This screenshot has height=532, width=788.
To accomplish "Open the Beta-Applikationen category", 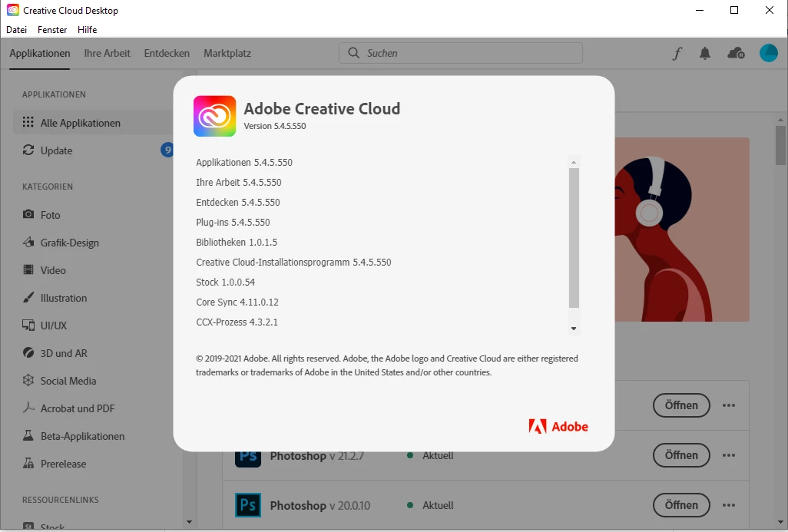I will [82, 436].
